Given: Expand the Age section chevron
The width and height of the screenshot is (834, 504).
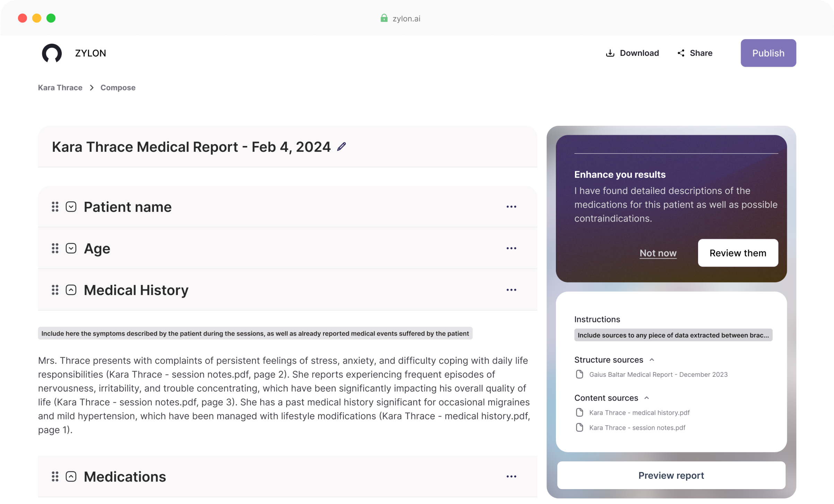Looking at the screenshot, I should (x=71, y=248).
